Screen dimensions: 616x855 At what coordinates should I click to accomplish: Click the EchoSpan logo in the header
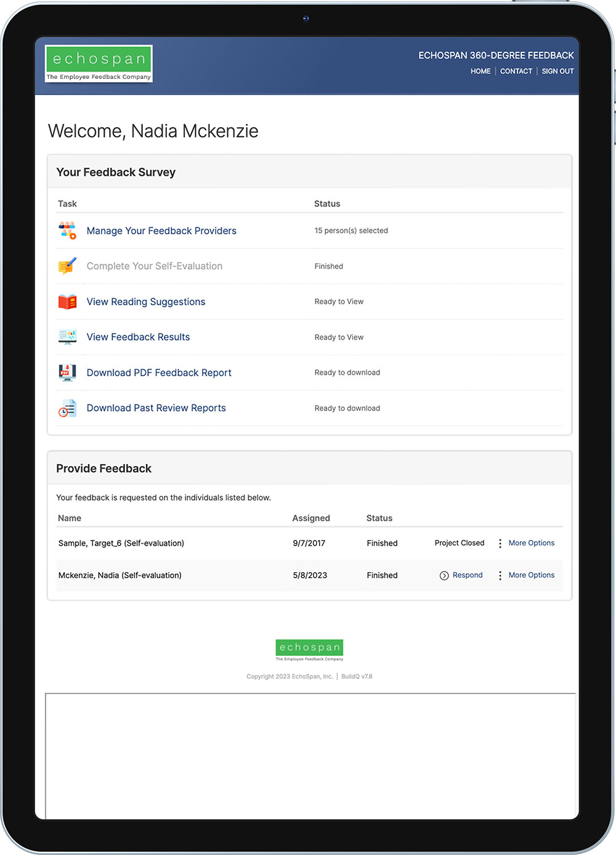point(99,63)
